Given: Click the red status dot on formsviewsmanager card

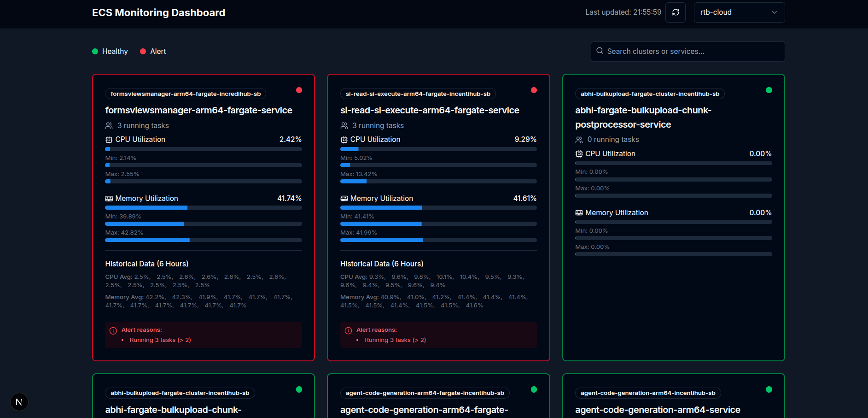Looking at the screenshot, I should (x=299, y=90).
